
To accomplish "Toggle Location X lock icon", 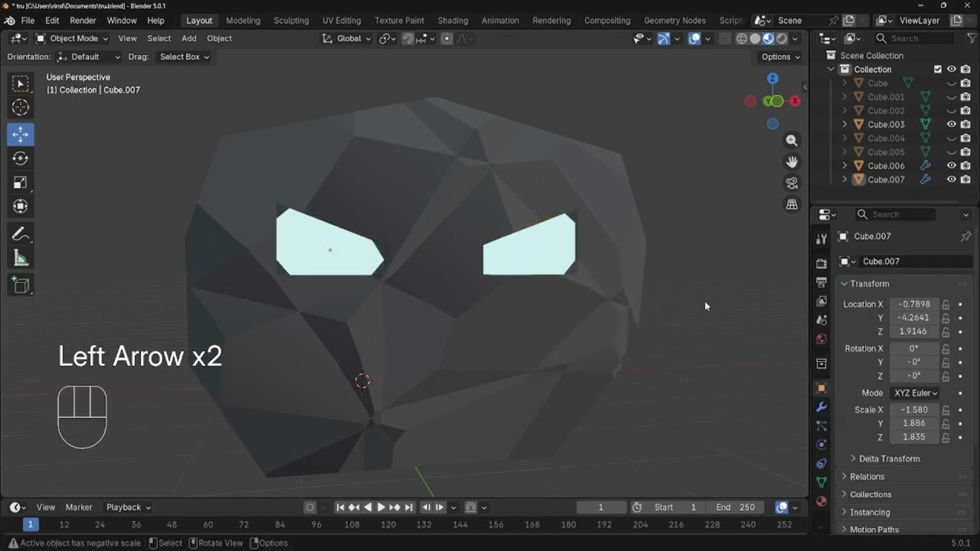I will [946, 304].
